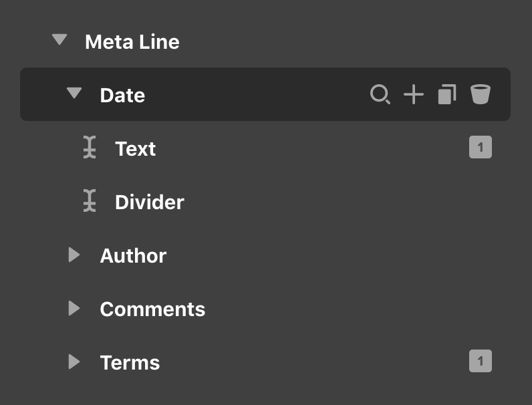Expand the Terms group
The width and height of the screenshot is (532, 405).
74,362
